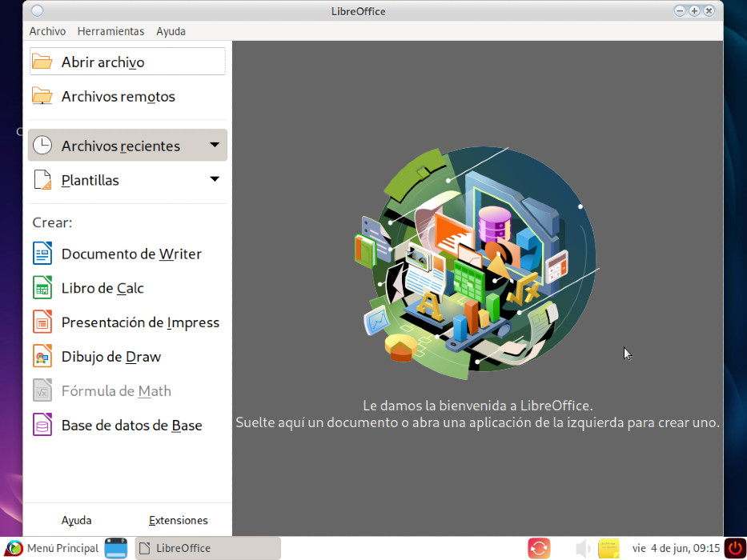This screenshot has width=747, height=560.
Task: Click the Archivos remotos folder icon
Action: click(42, 96)
